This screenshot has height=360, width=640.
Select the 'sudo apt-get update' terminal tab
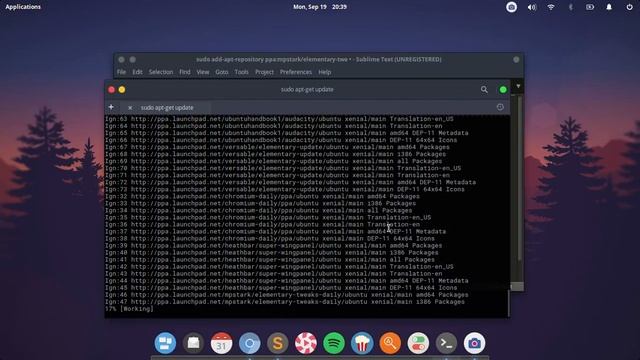pyautogui.click(x=167, y=108)
